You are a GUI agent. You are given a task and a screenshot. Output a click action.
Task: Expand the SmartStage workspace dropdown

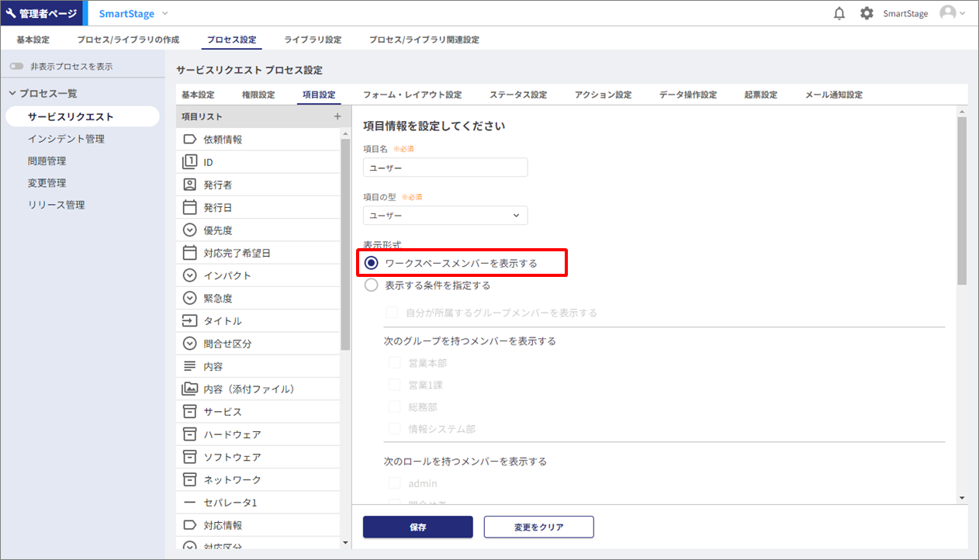(x=164, y=14)
